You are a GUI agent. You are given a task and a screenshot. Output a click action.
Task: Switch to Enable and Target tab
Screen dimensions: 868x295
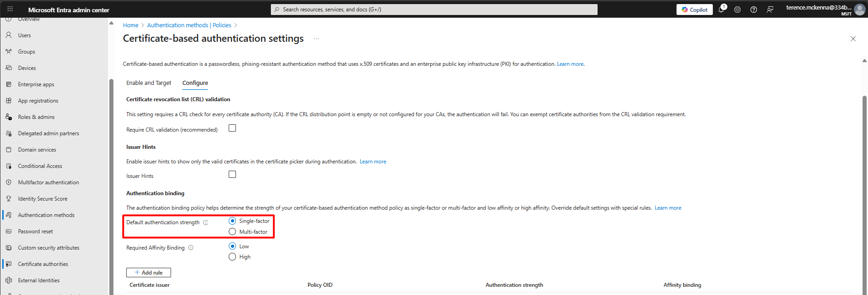148,83
